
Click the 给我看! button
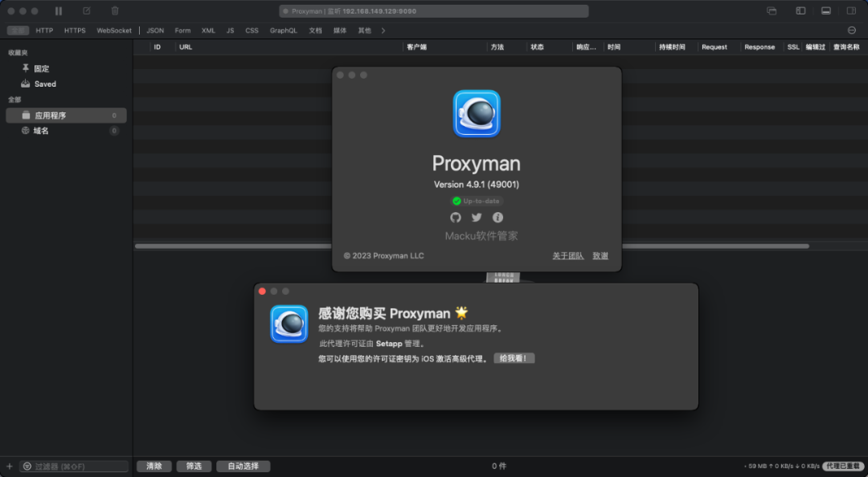[514, 359]
